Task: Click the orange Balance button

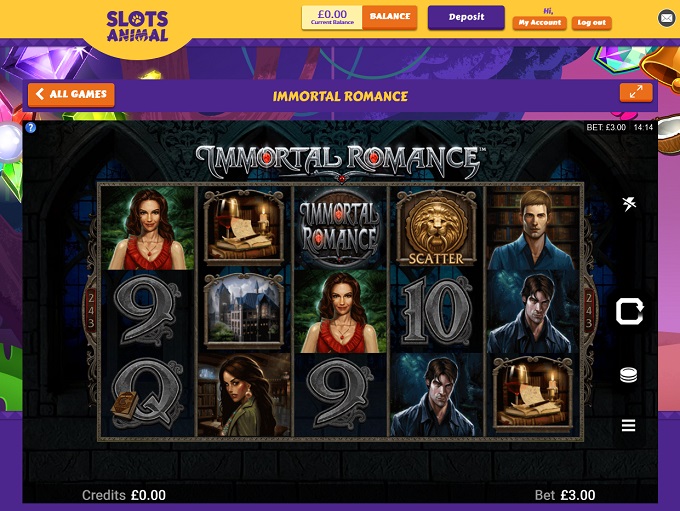Action: 389,17
